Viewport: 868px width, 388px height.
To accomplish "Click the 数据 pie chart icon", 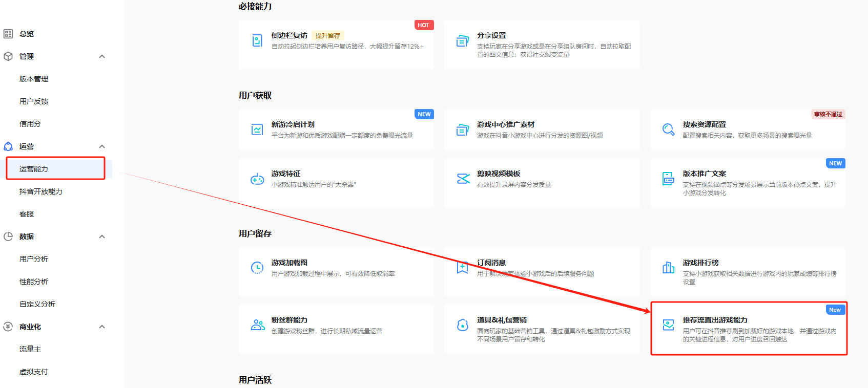I will (x=8, y=236).
